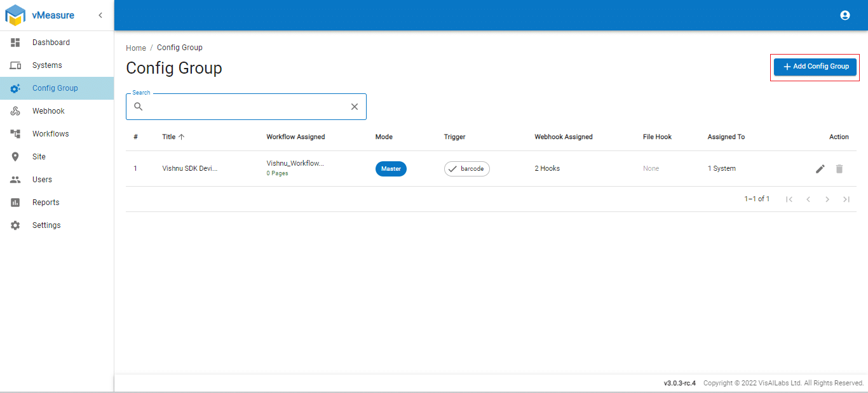Open the Dashboard section in the sidebar
The image size is (868, 393).
point(50,42)
